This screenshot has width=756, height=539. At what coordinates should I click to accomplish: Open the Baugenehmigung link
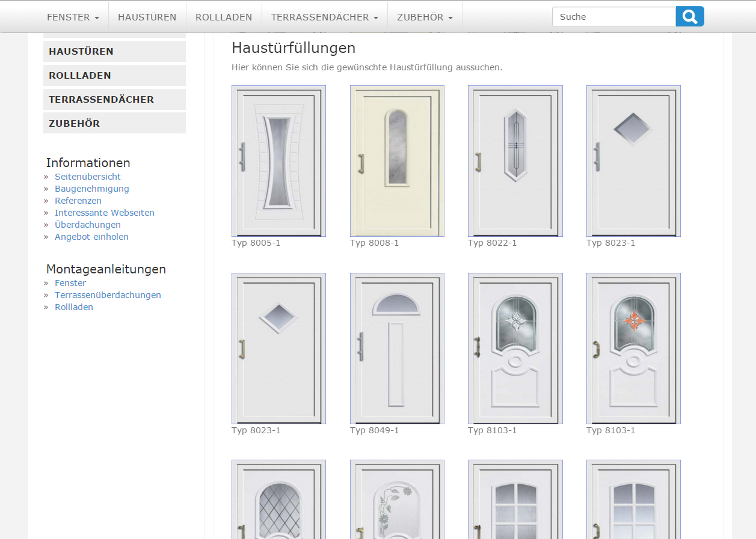click(92, 189)
